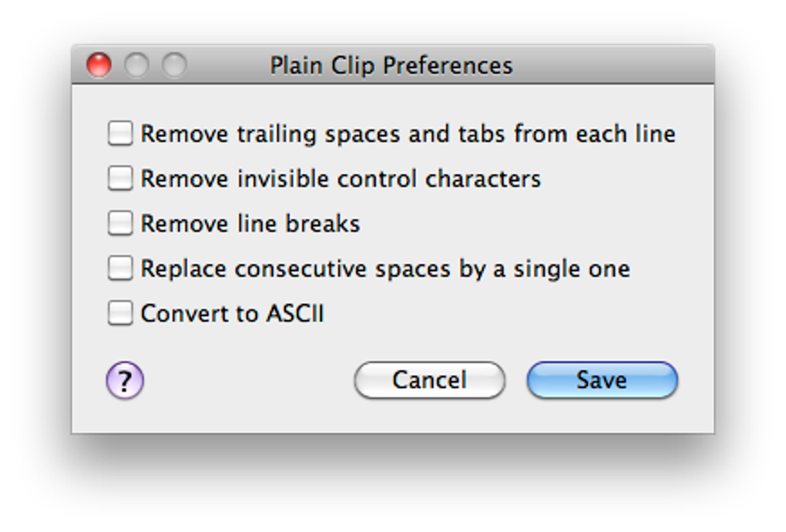The image size is (786, 532).
Task: Click the Remove invisible control characters label
Action: (x=341, y=179)
